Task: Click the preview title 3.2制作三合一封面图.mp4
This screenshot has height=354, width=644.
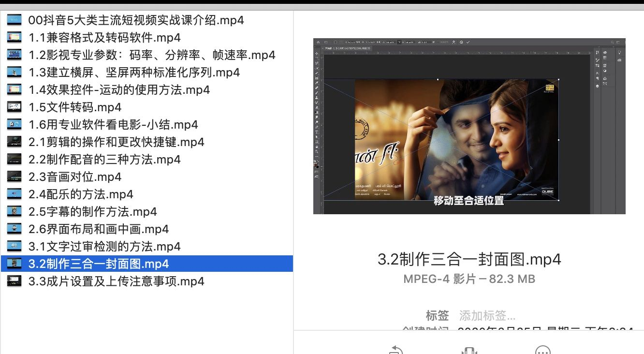Action: (x=469, y=259)
